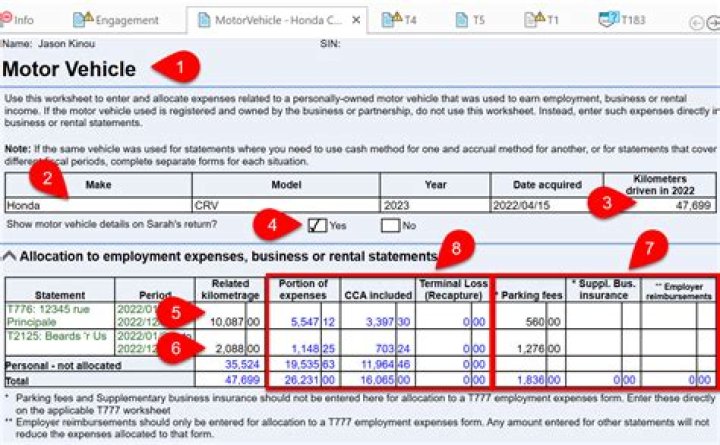Check No for showing details on Sarah's return
This screenshot has height=445, width=720.
[391, 225]
